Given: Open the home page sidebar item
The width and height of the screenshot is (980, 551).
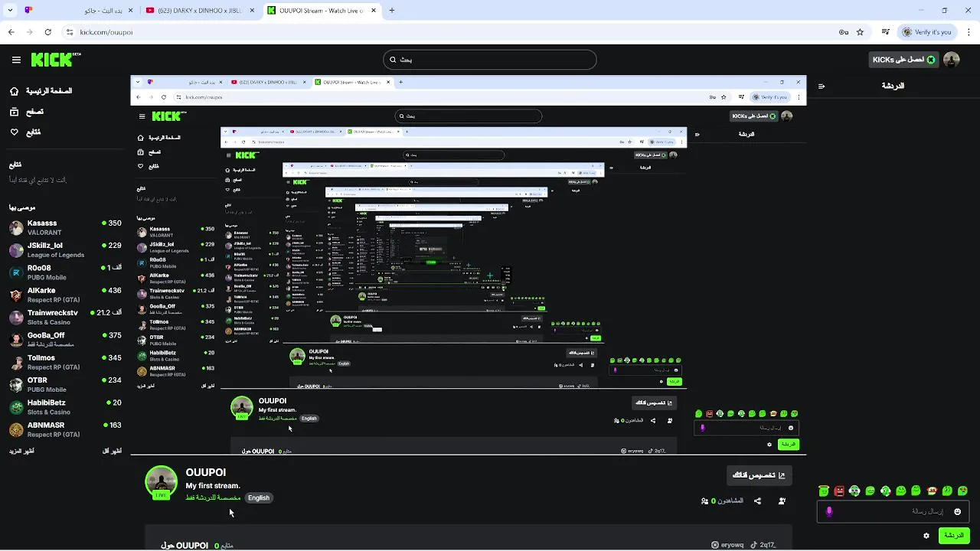Looking at the screenshot, I should click(x=41, y=91).
